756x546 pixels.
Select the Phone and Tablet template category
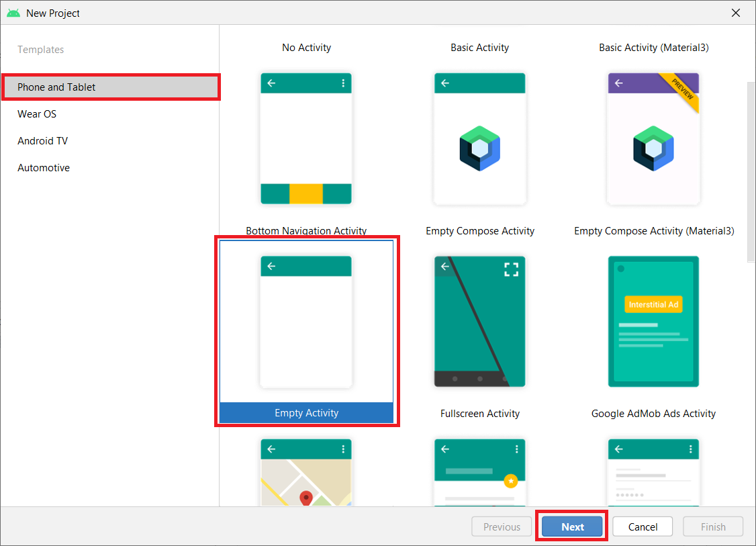[x=111, y=87]
